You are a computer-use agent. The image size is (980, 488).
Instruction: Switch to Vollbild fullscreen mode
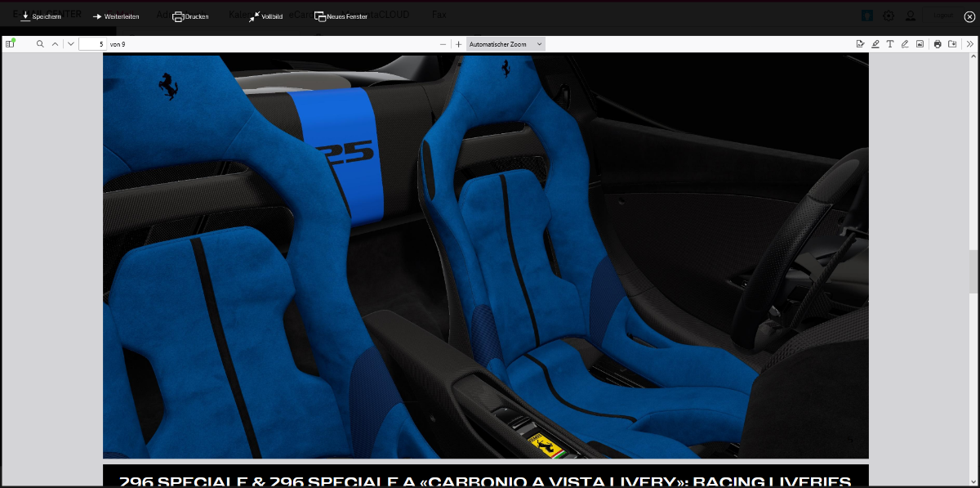click(x=265, y=16)
